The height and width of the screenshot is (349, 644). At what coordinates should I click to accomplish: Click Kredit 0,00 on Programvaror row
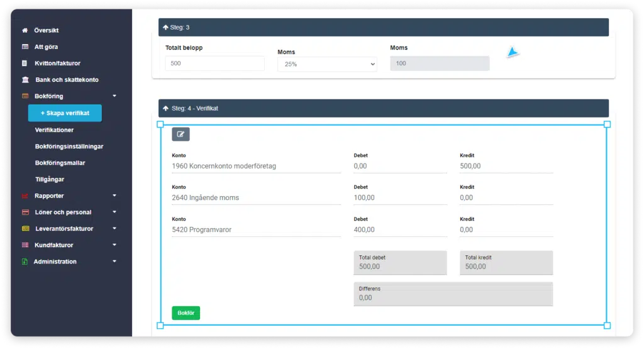pyautogui.click(x=506, y=230)
